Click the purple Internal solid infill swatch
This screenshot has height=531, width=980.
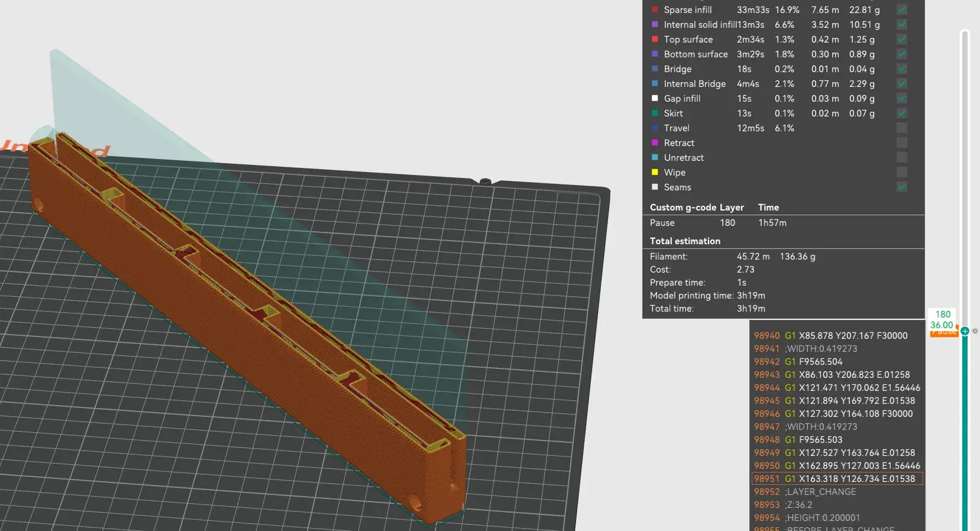[655, 24]
